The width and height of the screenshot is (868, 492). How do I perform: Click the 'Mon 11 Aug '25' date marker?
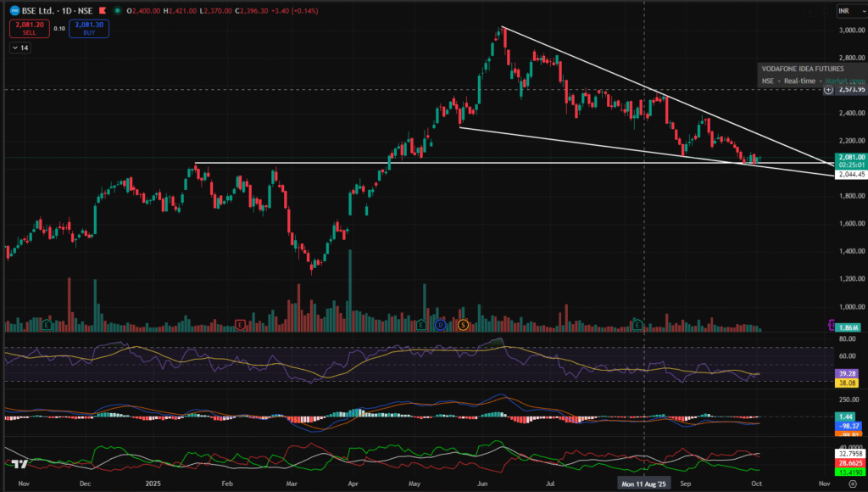pos(645,482)
